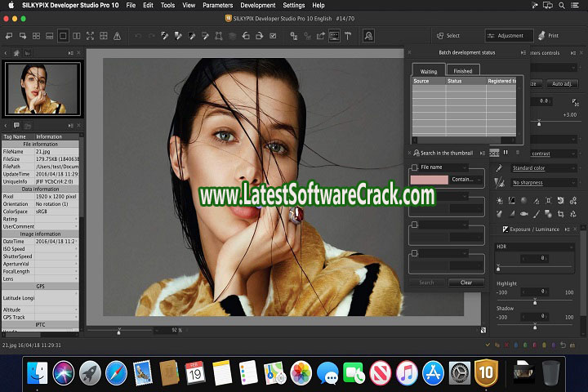588x392 pixels.
Task: Tick the third search condition checkbox
Action: (x=415, y=225)
